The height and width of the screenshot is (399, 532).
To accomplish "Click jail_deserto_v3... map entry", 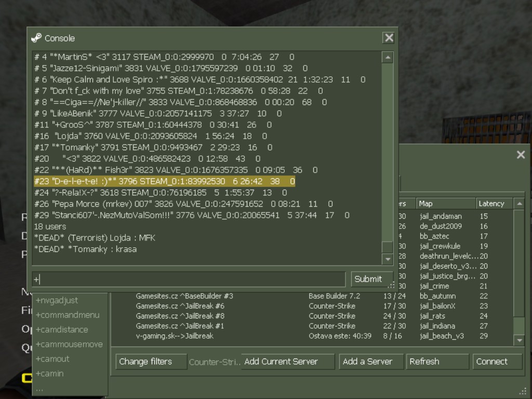I will [448, 266].
